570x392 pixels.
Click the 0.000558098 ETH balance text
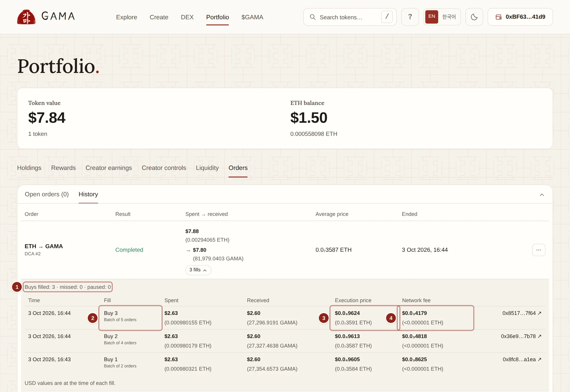click(x=314, y=134)
